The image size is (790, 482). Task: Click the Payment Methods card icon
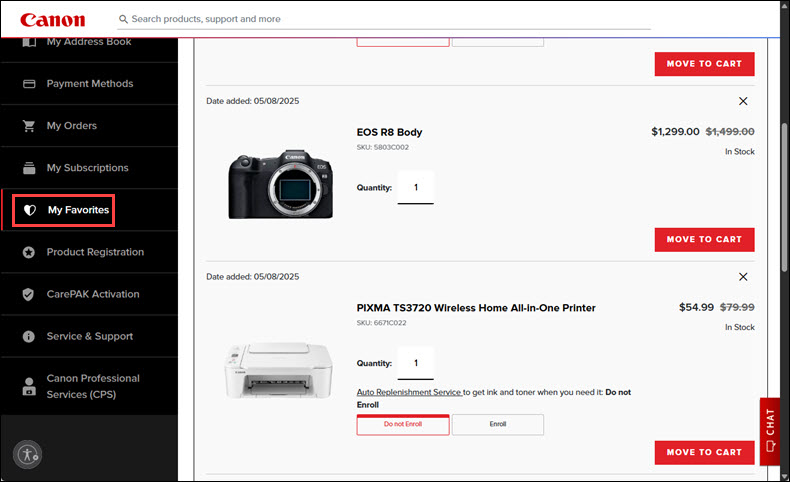29,84
